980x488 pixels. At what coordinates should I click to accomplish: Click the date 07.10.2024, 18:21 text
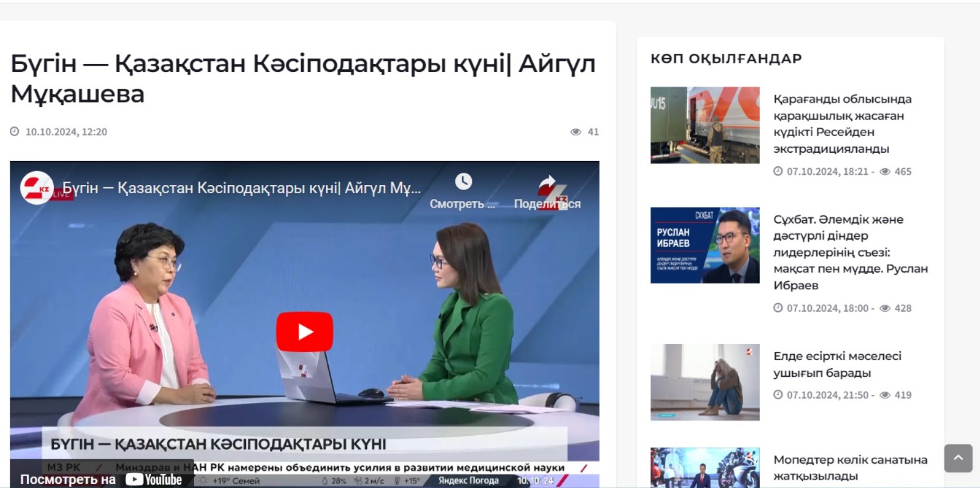(827, 172)
